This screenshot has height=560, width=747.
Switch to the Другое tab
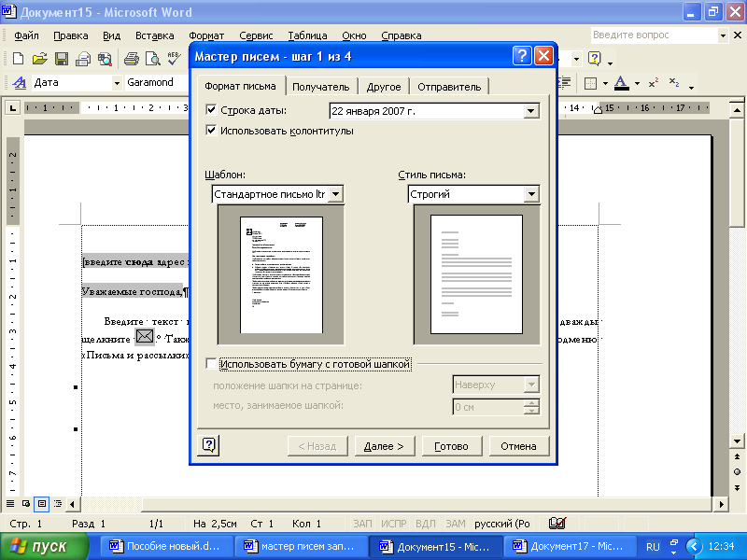384,87
